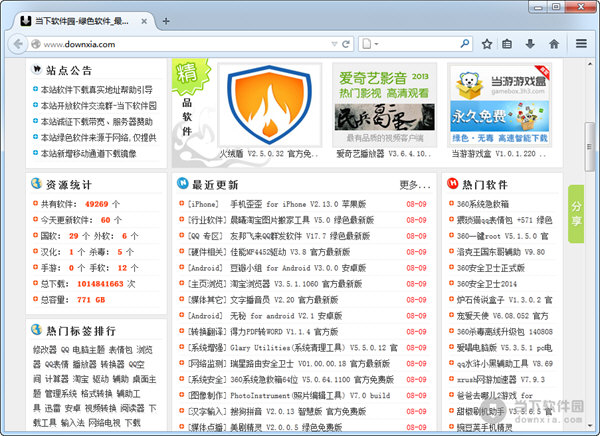The height and width of the screenshot is (436, 600).
Task: Open 360安全卫士正式版 link
Action: pyautogui.click(x=491, y=268)
